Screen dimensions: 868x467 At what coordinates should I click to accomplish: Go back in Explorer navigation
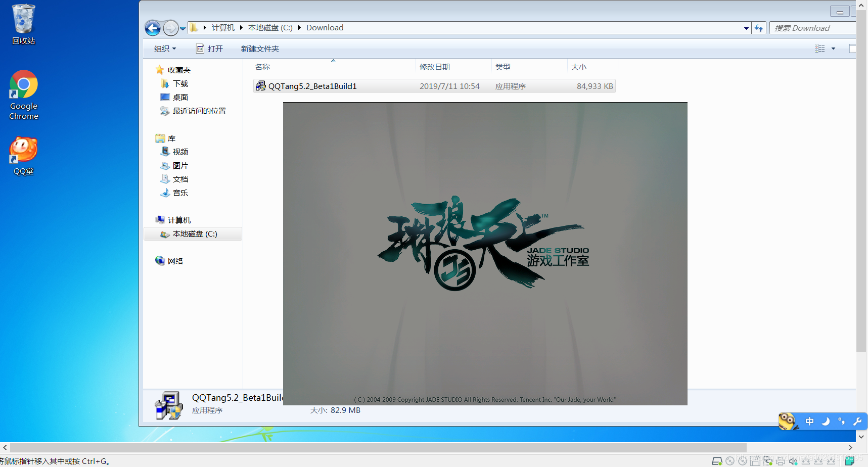point(153,28)
